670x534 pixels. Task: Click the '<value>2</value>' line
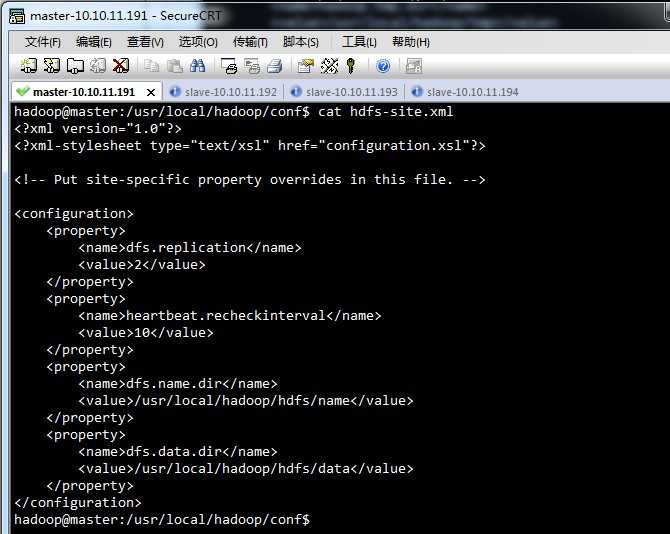[x=142, y=265]
